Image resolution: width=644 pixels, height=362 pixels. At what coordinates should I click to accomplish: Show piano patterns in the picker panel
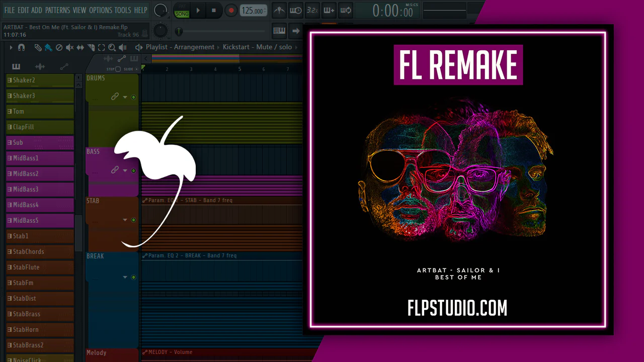click(x=16, y=67)
